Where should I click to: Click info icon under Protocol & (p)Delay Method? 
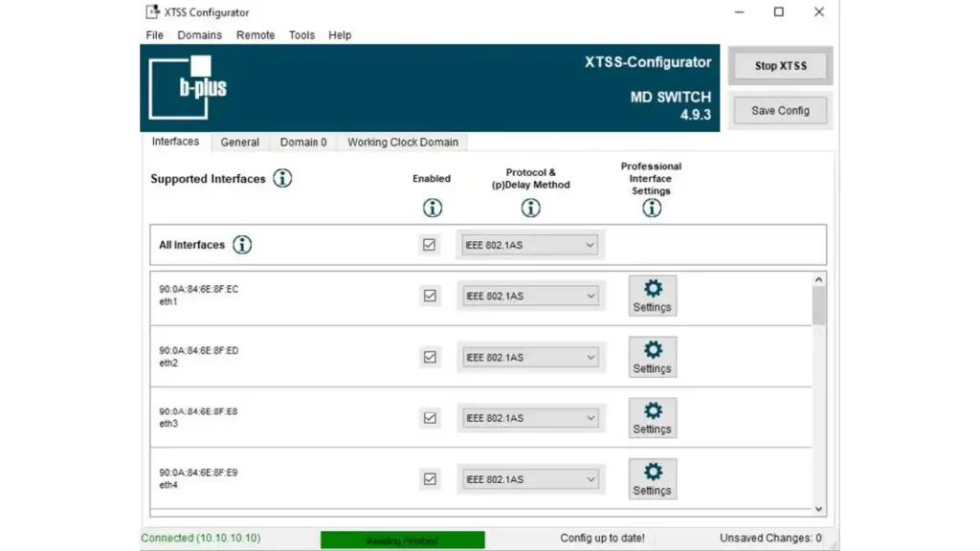530,208
